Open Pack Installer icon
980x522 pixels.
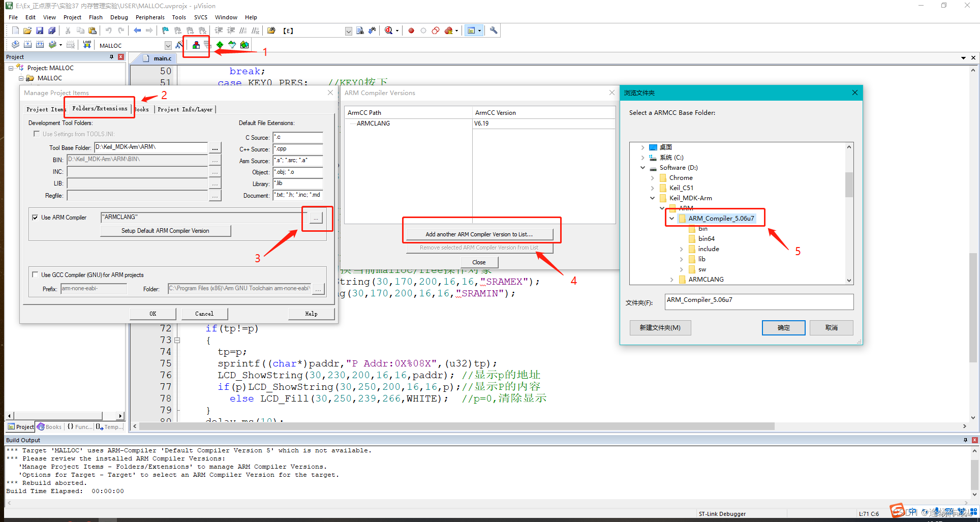click(244, 45)
